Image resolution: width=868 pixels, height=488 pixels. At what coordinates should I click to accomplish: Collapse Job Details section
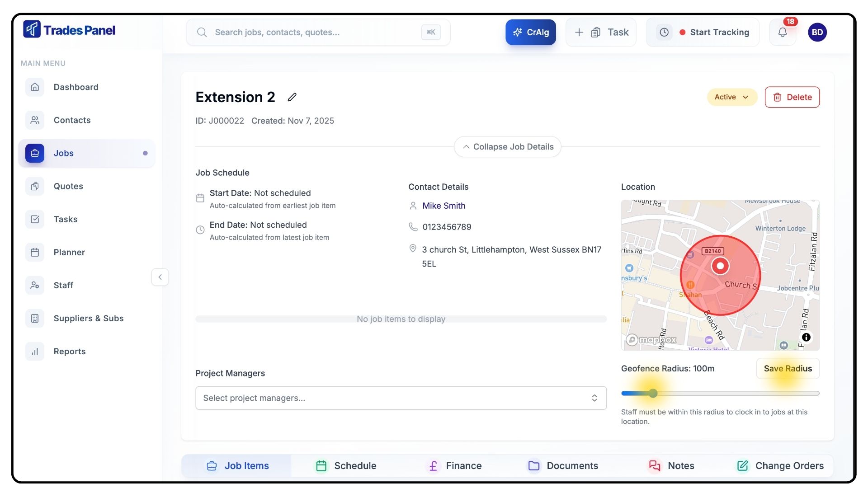point(507,147)
